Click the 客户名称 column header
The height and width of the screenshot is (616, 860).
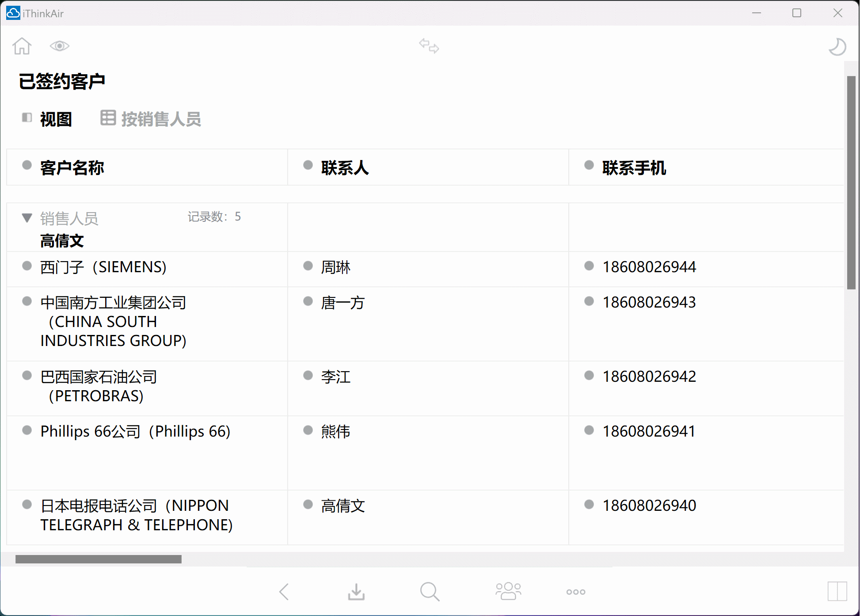[72, 168]
